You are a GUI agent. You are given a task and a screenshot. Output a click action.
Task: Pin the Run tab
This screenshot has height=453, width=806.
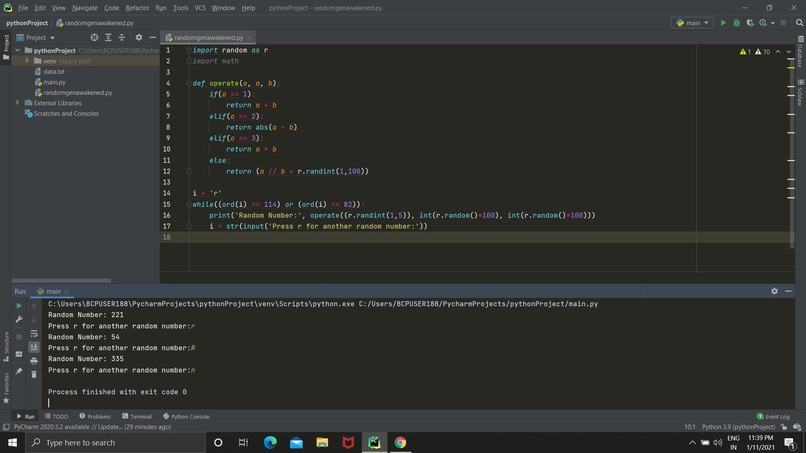click(19, 371)
